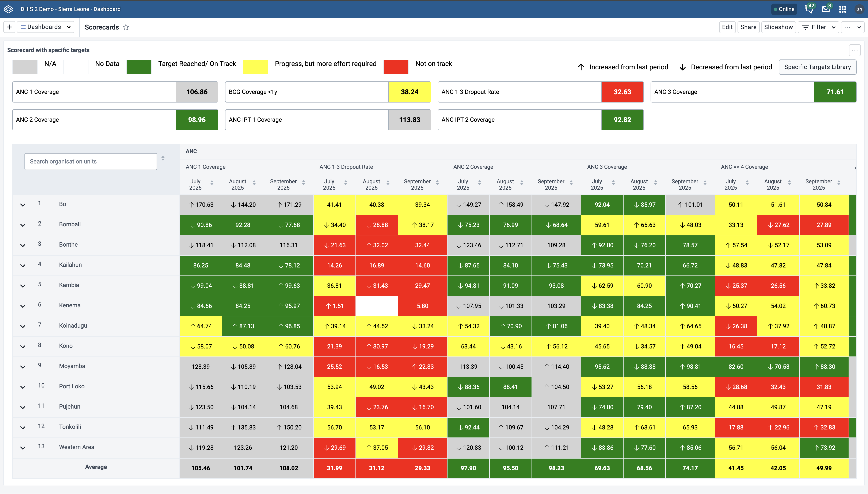Sort by ANC 3 Coverage August 2025 column

pyautogui.click(x=655, y=183)
